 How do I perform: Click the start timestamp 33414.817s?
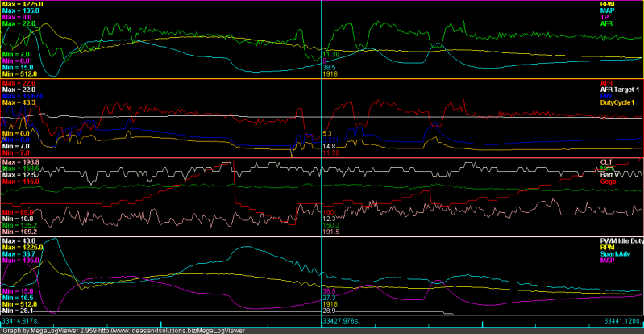(x=19, y=320)
